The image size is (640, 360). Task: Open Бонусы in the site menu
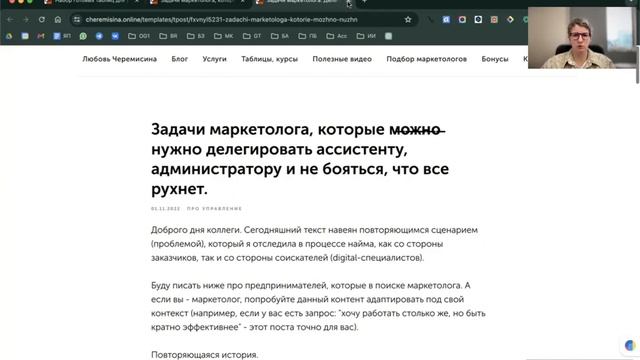pos(495,59)
